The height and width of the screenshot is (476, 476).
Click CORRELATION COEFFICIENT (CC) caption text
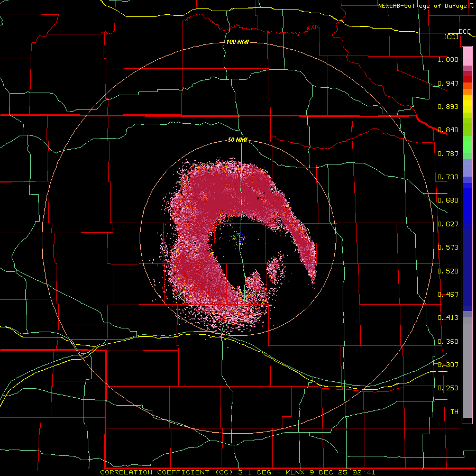[167, 472]
